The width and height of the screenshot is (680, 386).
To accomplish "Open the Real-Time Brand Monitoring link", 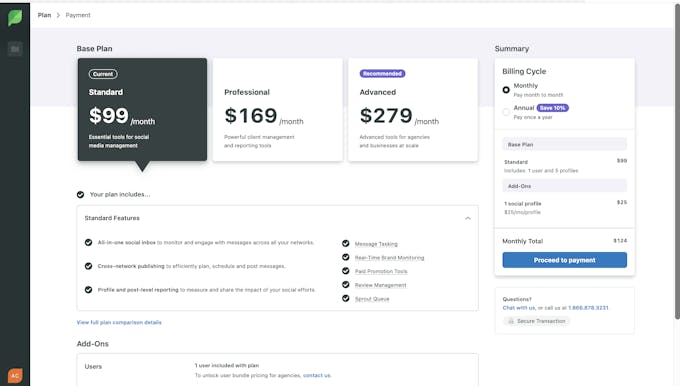I will 389,258.
